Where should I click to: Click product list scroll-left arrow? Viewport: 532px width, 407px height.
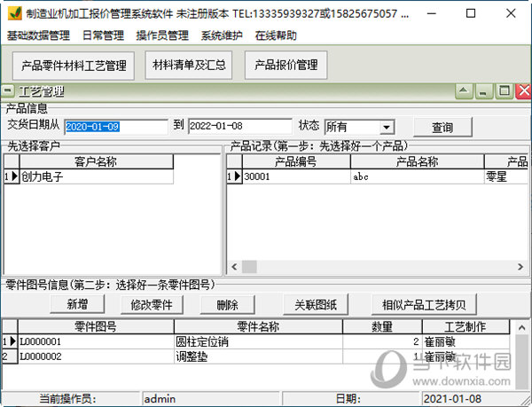[234, 267]
